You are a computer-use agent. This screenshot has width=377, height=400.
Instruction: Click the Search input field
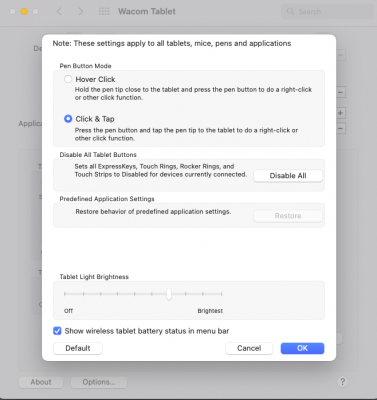(327, 12)
